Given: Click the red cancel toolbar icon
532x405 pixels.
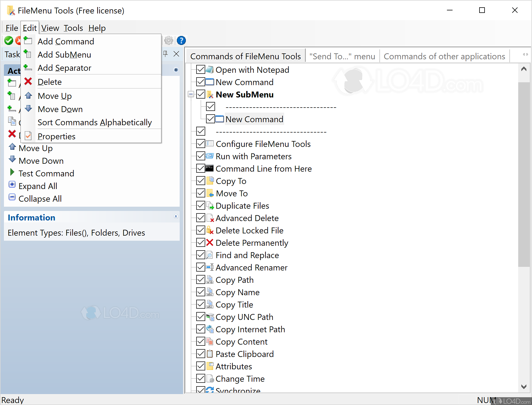Looking at the screenshot, I should pos(18,40).
